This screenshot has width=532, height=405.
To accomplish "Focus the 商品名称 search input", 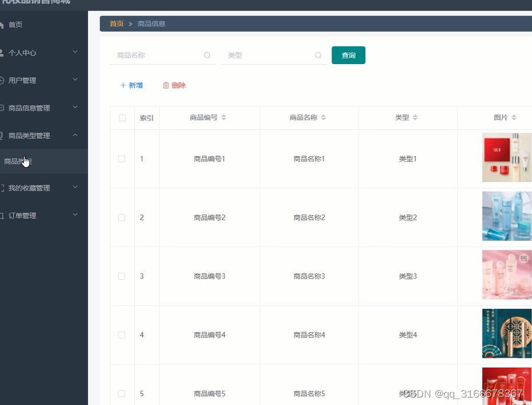I will click(x=163, y=55).
